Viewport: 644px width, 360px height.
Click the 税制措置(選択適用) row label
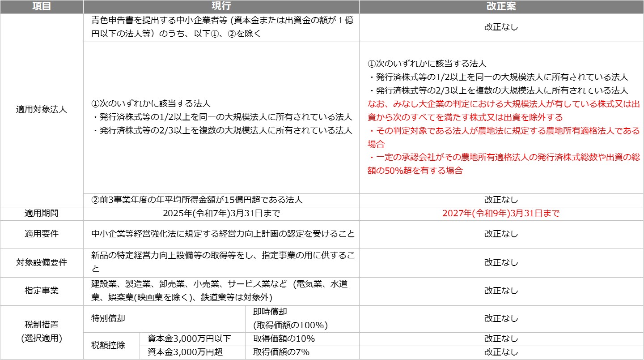pyautogui.click(x=41, y=328)
